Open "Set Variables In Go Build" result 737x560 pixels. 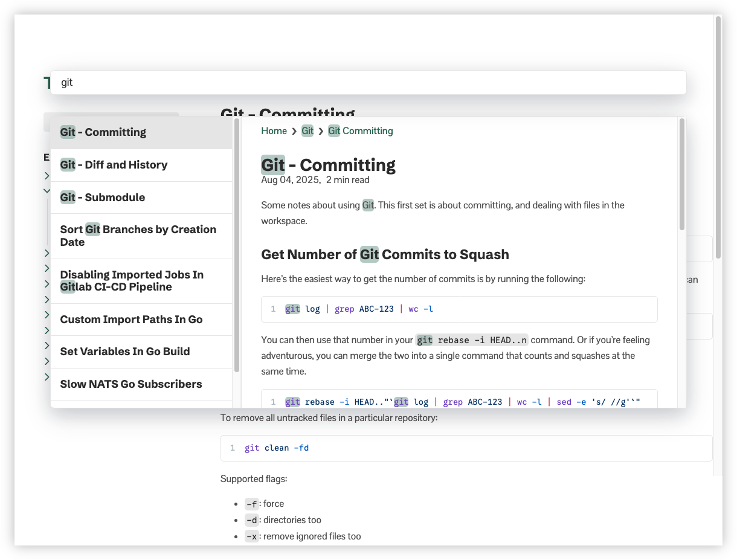point(141,352)
